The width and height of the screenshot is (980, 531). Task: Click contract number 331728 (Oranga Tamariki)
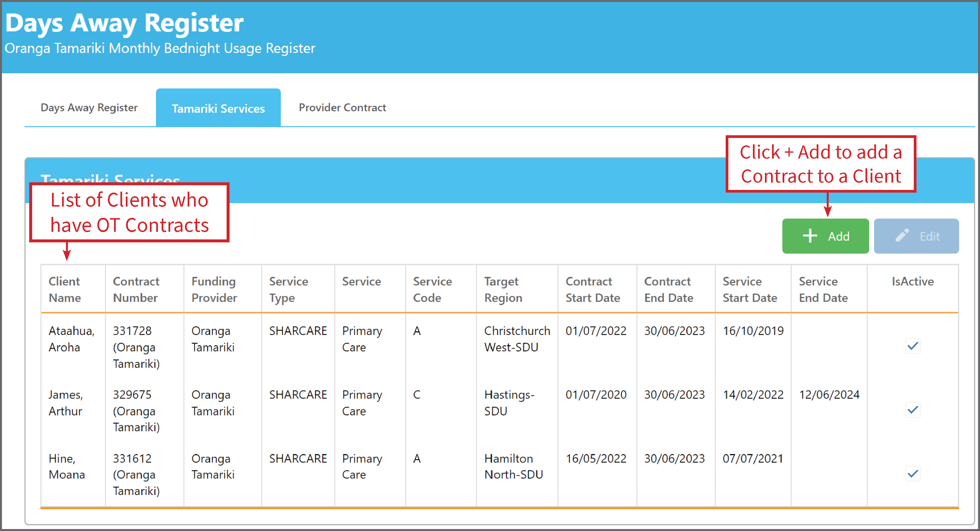coord(136,347)
